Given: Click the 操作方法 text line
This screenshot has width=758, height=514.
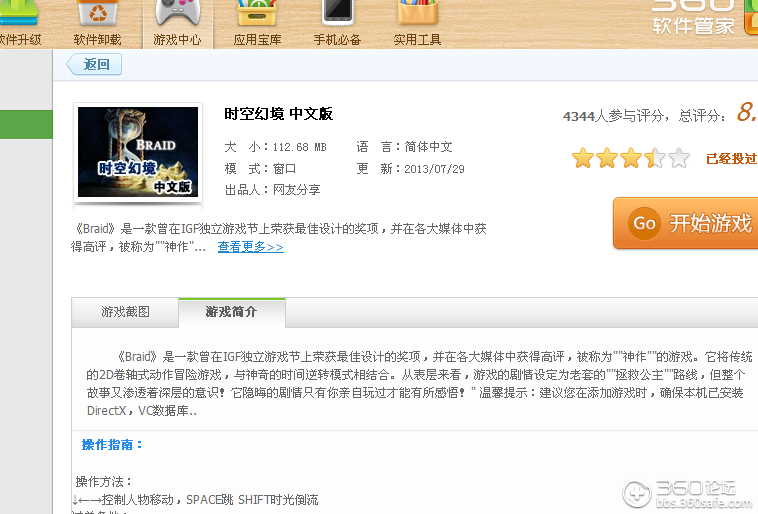Looking at the screenshot, I should point(103,482).
